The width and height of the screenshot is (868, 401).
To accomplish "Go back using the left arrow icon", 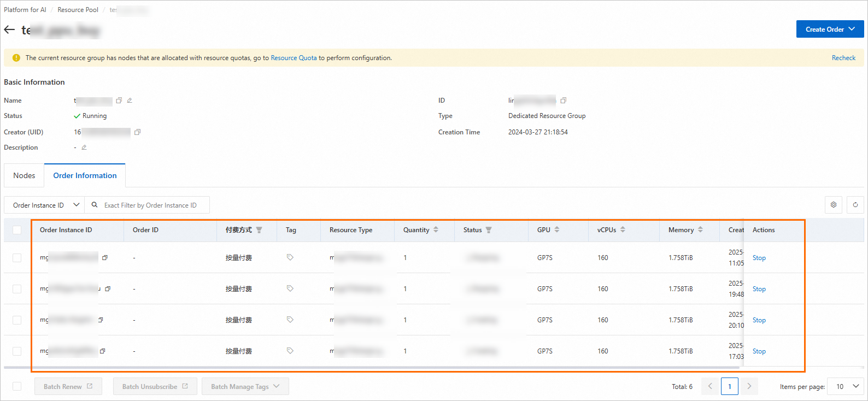I will coord(9,30).
